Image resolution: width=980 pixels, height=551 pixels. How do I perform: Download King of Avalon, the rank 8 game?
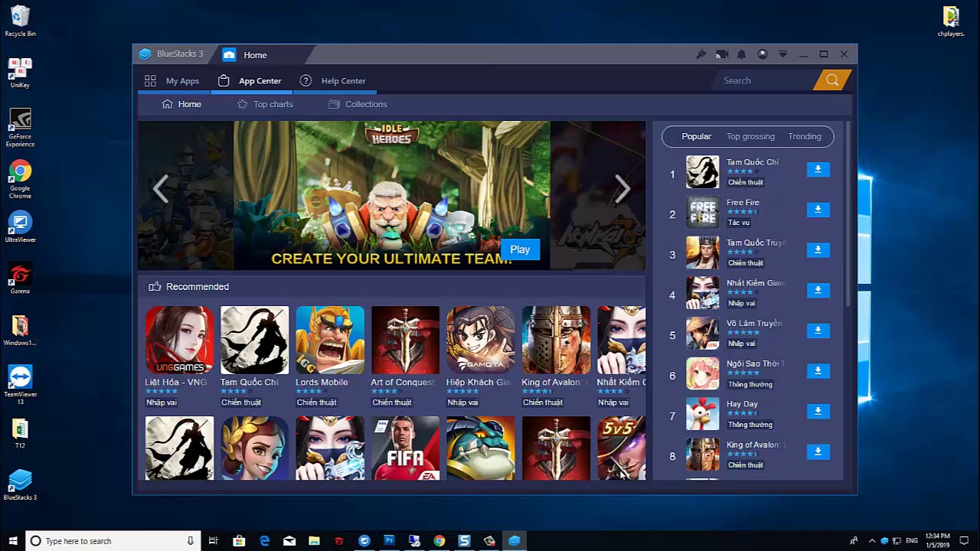[818, 452]
